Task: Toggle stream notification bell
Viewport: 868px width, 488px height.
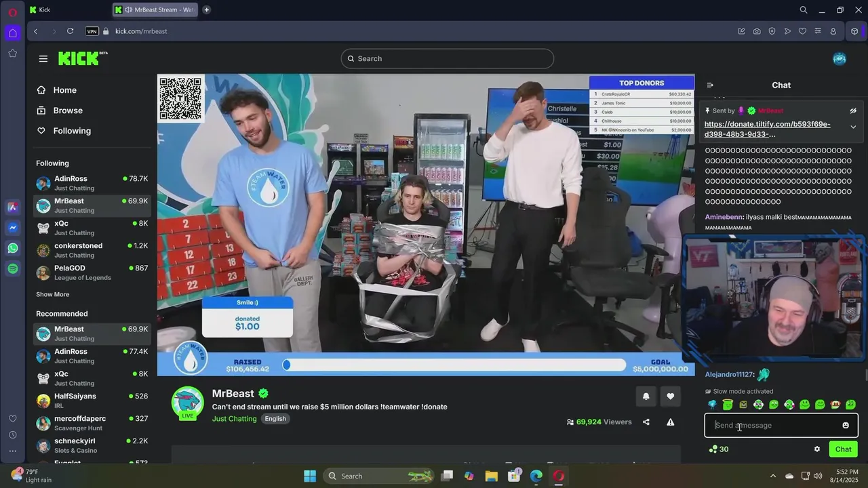Action: click(646, 396)
